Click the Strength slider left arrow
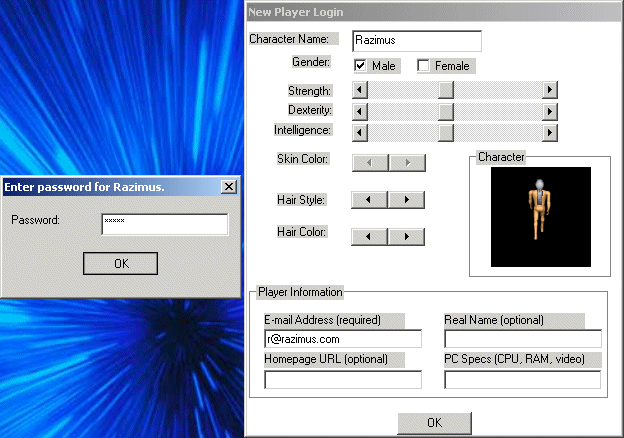 (361, 90)
